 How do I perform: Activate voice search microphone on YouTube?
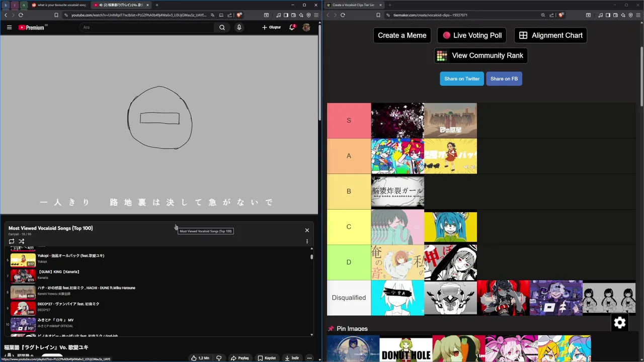(x=239, y=27)
